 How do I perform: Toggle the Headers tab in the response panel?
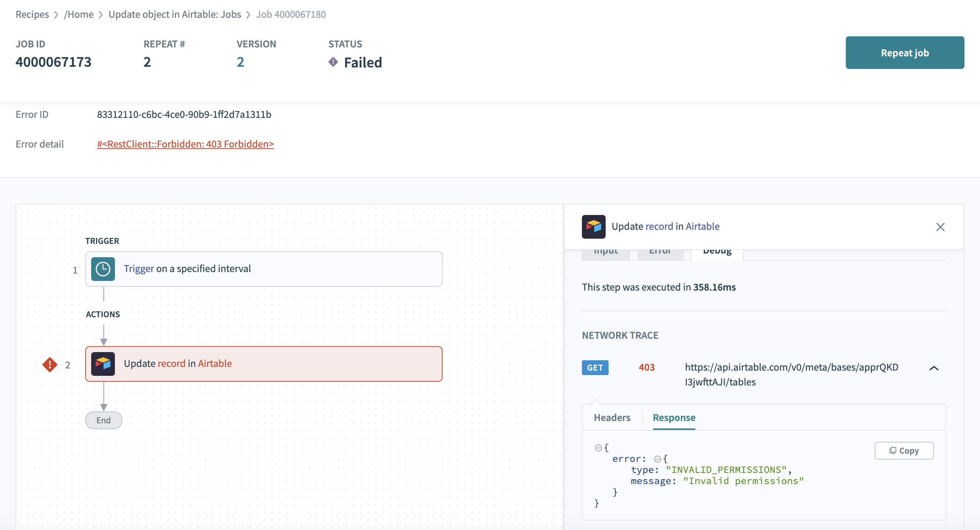611,417
